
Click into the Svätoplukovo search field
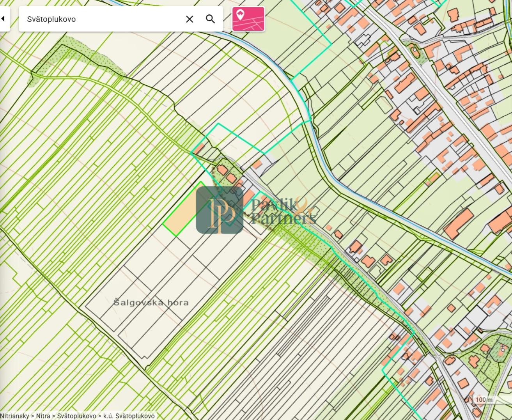click(101, 19)
